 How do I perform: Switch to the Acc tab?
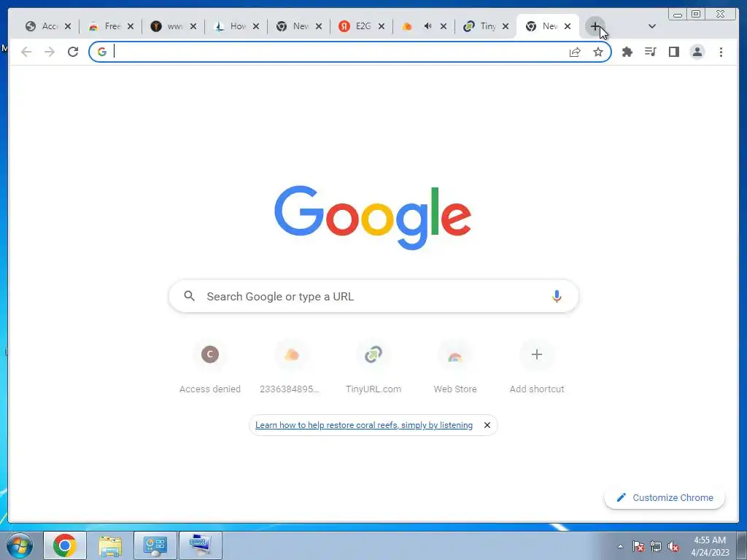pyautogui.click(x=47, y=26)
